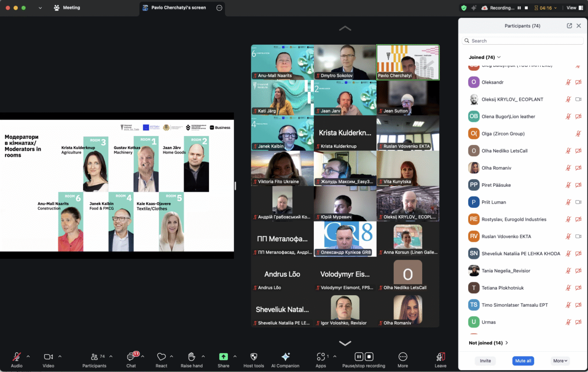Click the AI Companion icon
This screenshot has width=588, height=372.
coord(285,357)
